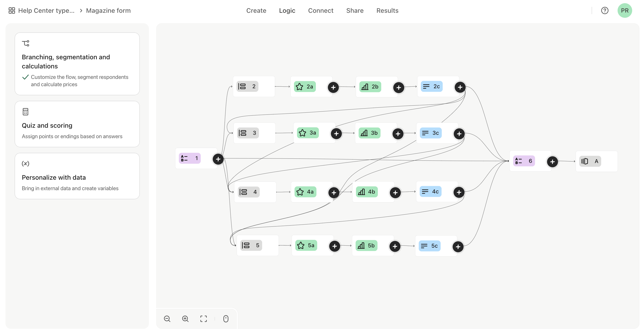The image size is (644, 332).
Task: Open Branching, segmentation and calculations card
Action: pyautogui.click(x=77, y=64)
